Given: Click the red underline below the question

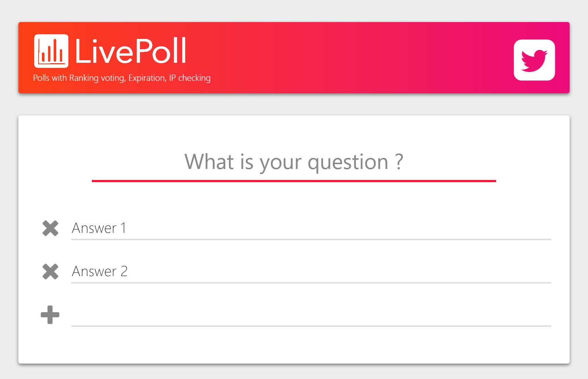Looking at the screenshot, I should click(294, 180).
